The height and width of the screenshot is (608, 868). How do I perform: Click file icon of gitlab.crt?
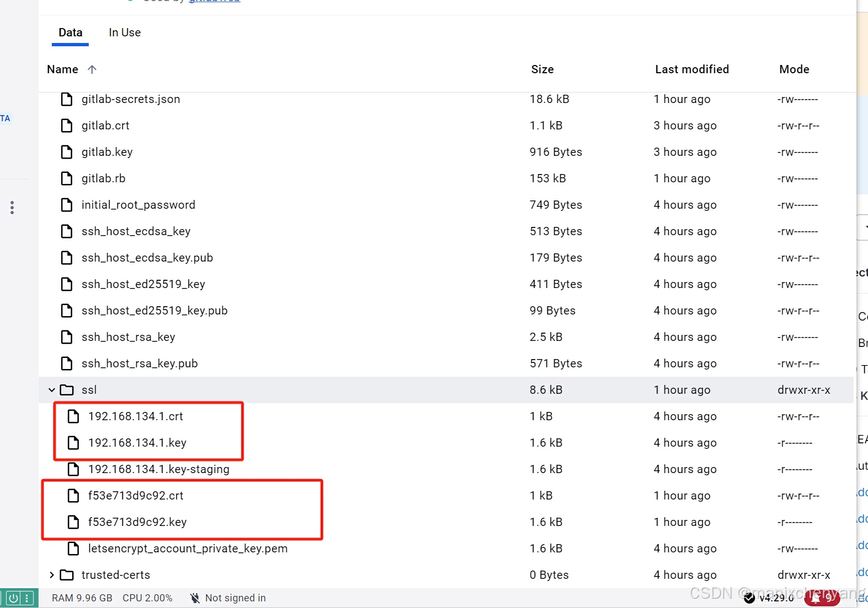point(67,126)
